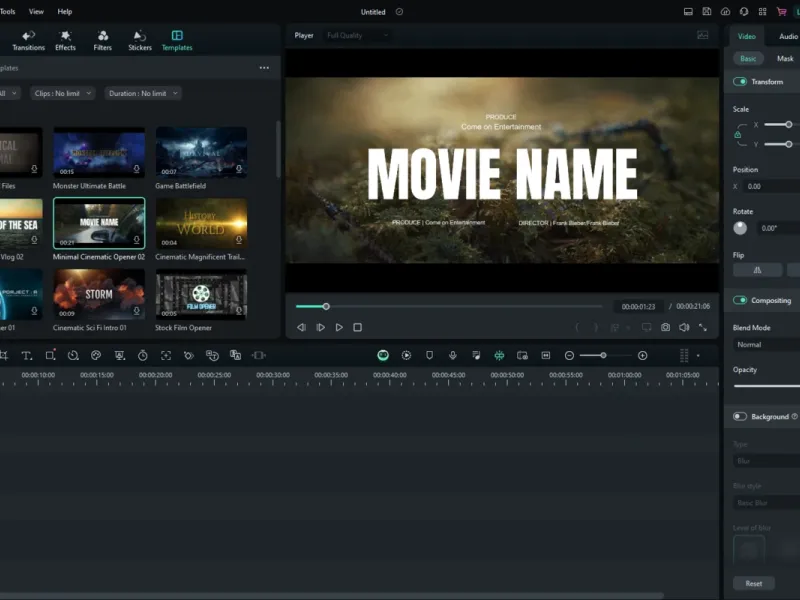Zoom in the timeline with plus button
The image size is (800, 600).
coord(642,356)
